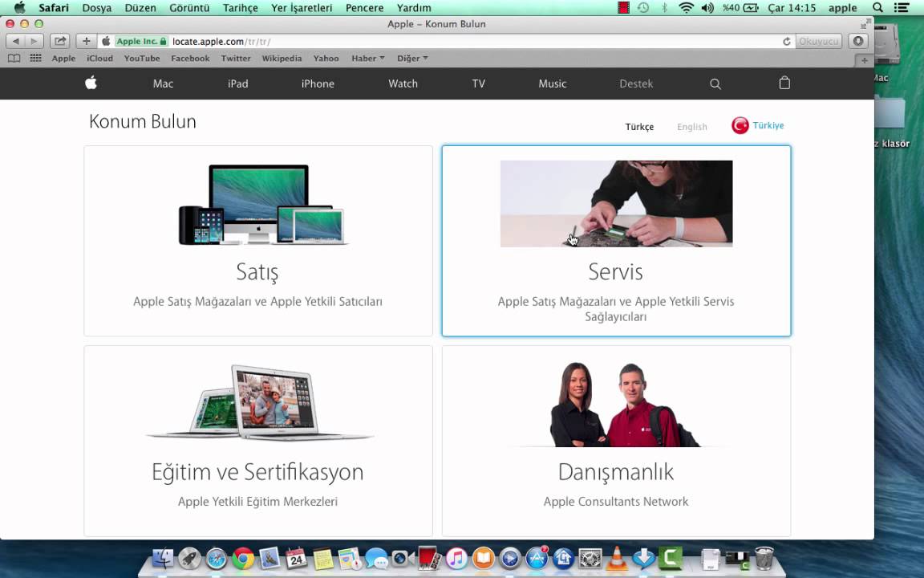Expand the Diğer bookmarks folder
Screen dimensions: 924x578
pos(412,59)
